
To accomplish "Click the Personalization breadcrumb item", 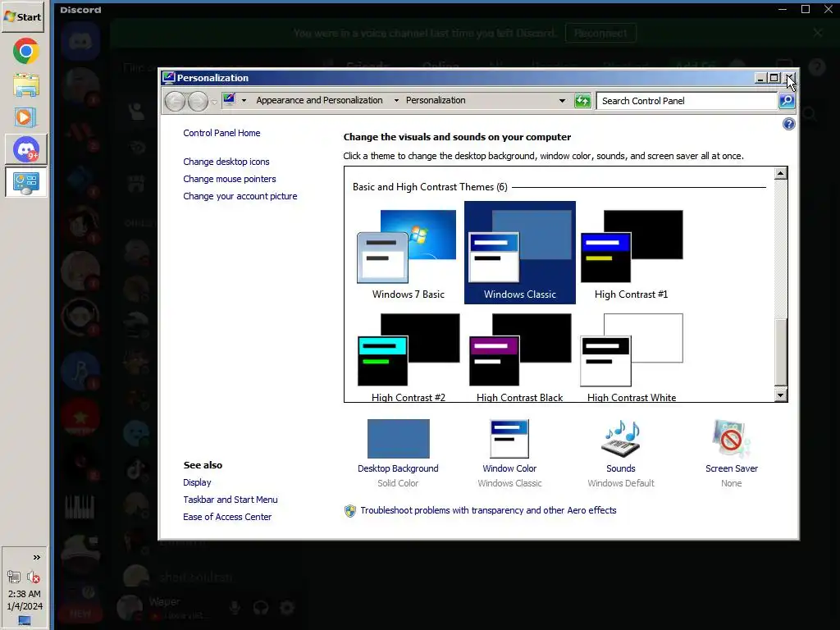I will (436, 100).
